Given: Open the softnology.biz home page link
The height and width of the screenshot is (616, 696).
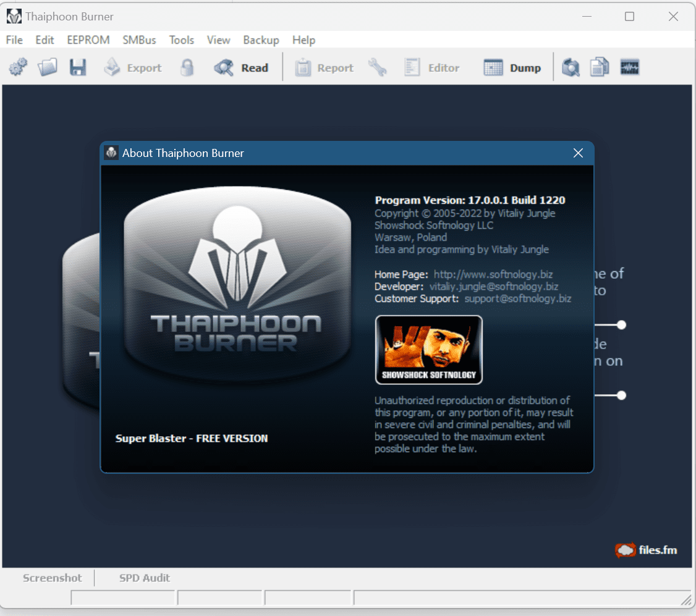Looking at the screenshot, I should 493,274.
